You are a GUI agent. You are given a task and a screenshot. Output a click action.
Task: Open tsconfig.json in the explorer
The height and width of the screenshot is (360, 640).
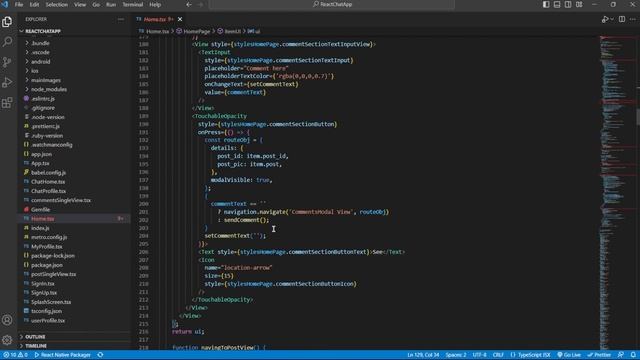coord(47,311)
